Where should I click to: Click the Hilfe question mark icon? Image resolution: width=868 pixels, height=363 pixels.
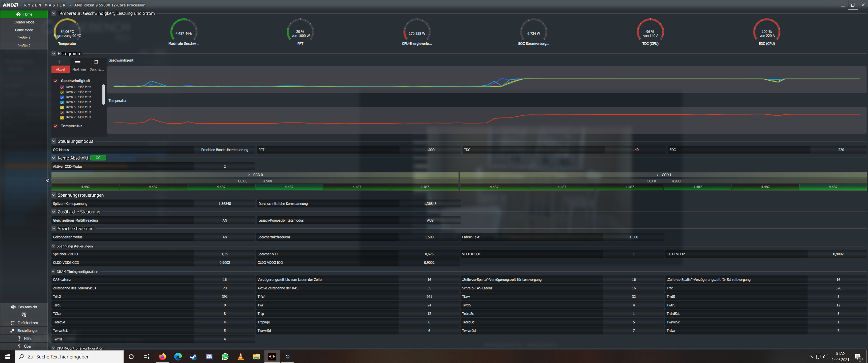[x=19, y=338]
